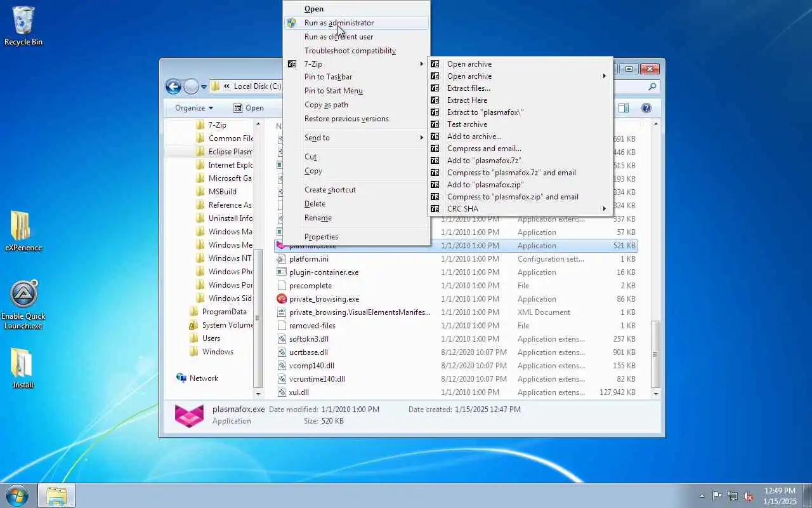The image size is (812, 508).
Task: Select Add to "plasmafox.7z"
Action: tap(520, 161)
